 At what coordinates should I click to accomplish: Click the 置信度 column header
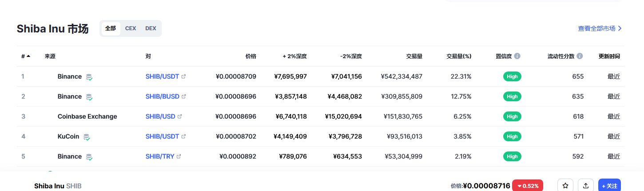pos(504,56)
